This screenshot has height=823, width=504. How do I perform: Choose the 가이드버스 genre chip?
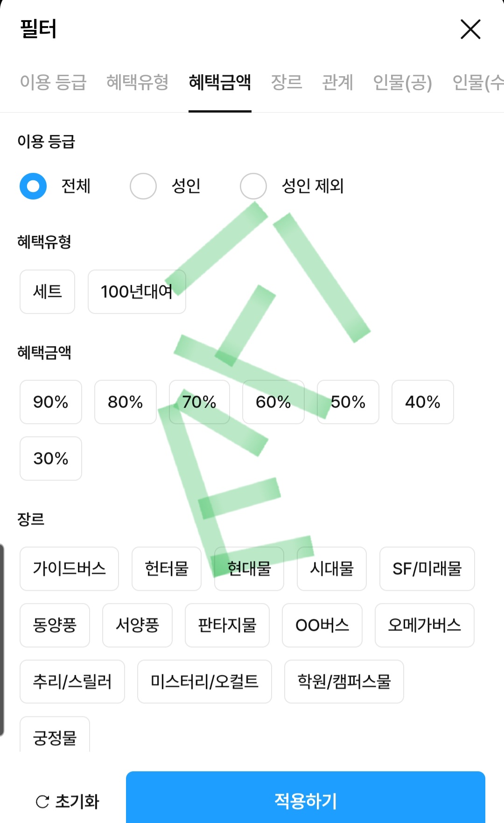click(x=69, y=569)
